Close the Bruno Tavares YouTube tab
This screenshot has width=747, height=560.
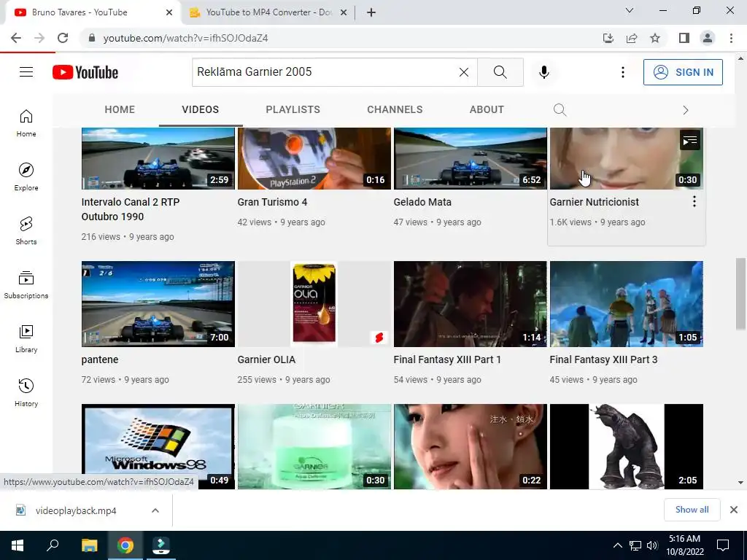point(169,12)
